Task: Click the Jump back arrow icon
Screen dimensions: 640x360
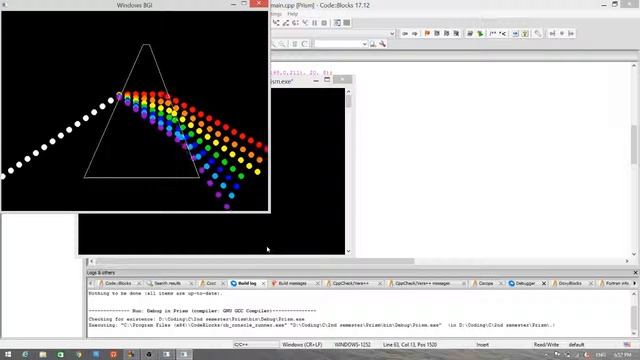Action: 405,33
